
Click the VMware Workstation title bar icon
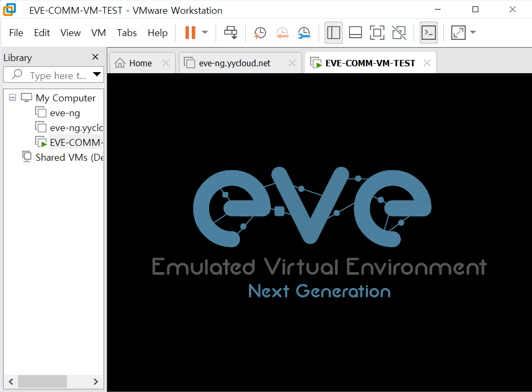pos(10,10)
